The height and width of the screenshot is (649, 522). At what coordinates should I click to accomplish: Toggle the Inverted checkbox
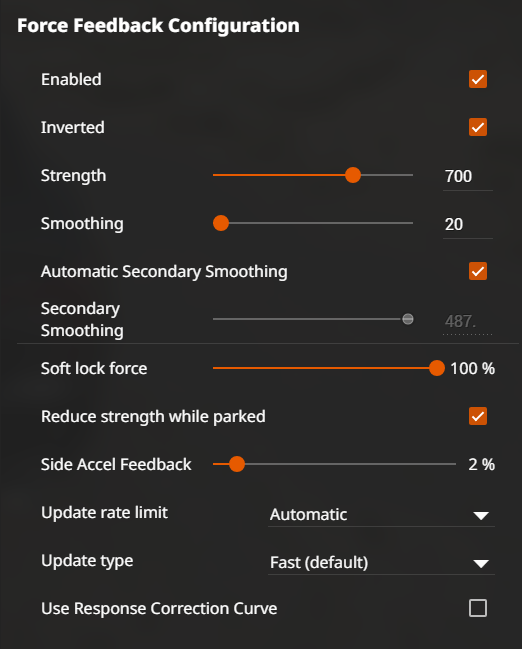click(x=478, y=127)
